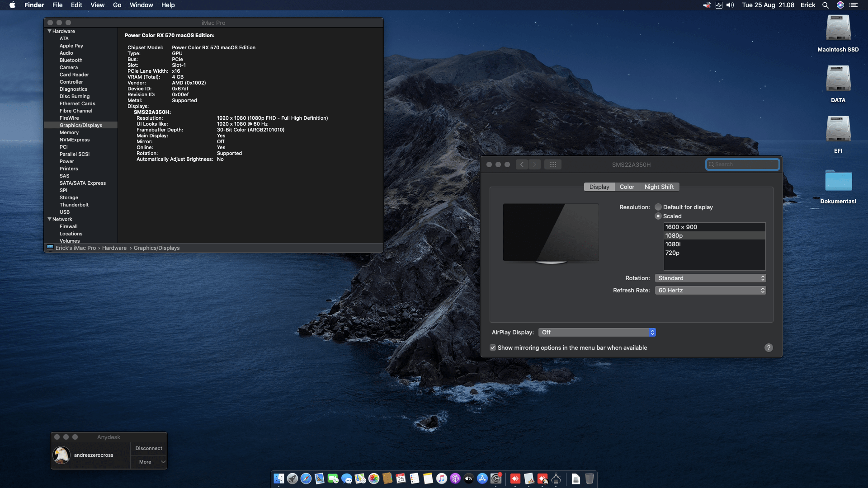Viewport: 868px width, 488px height.
Task: Open the AirPlay Display dropdown
Action: [x=597, y=332]
